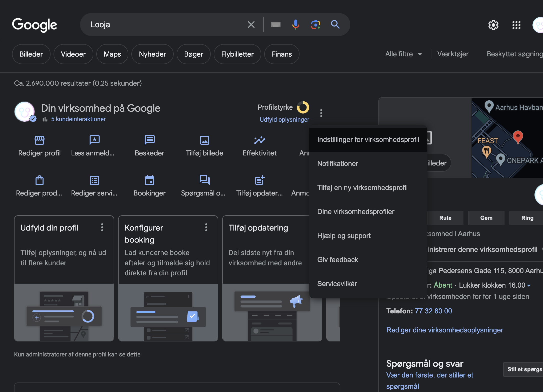
Task: Click the Rediger profil storefront icon
Action: [x=40, y=140]
